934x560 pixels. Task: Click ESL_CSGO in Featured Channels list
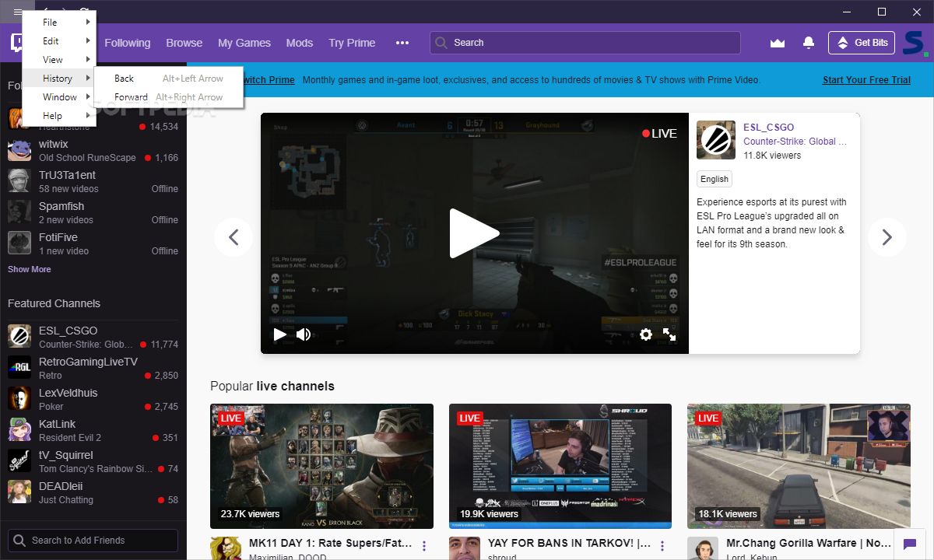click(93, 337)
